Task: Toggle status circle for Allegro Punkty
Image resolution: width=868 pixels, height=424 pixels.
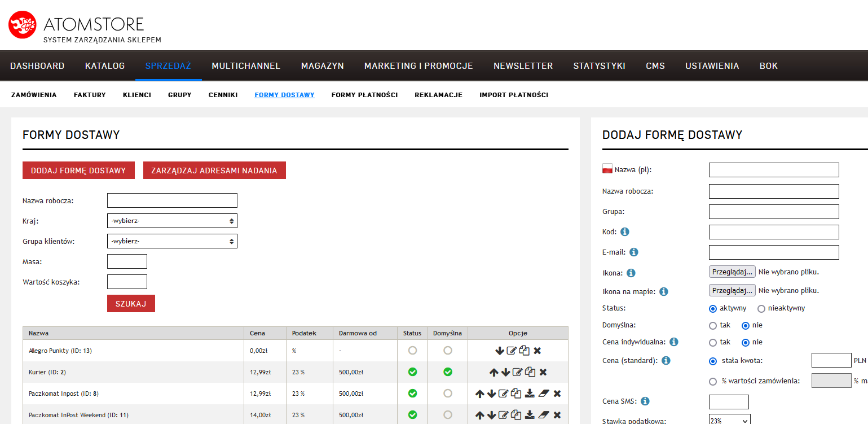Action: [x=412, y=351]
